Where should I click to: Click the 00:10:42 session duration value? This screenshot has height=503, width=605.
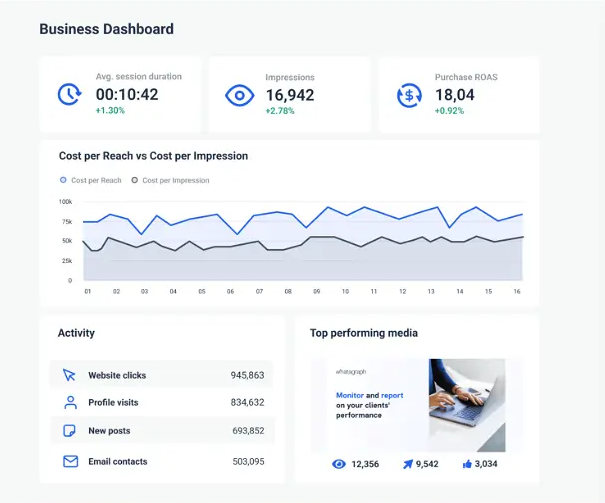tap(127, 95)
